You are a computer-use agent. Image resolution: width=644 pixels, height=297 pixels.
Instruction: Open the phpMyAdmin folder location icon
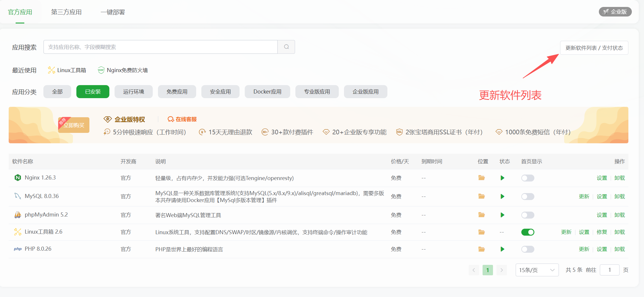481,215
